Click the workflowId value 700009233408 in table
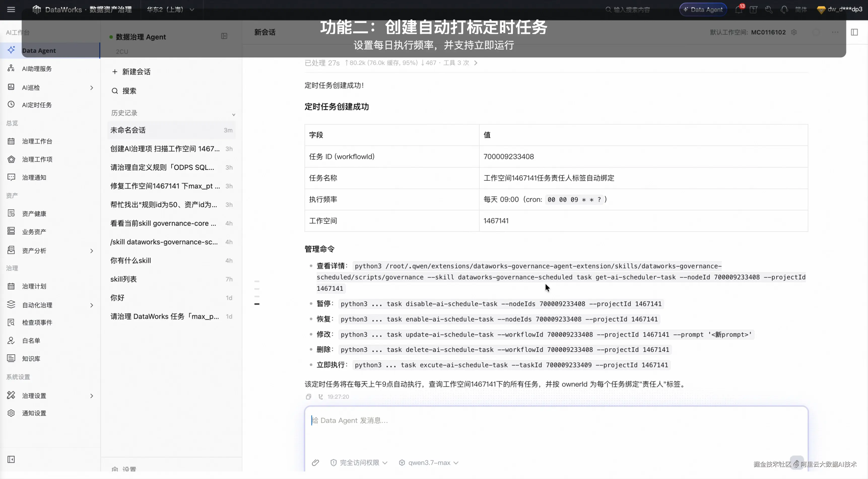 [509, 157]
